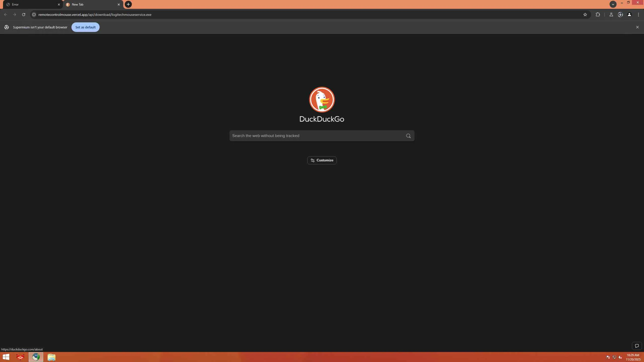644x362 pixels.
Task: Focus the DuckDuckGo search box
Action: (x=317, y=136)
